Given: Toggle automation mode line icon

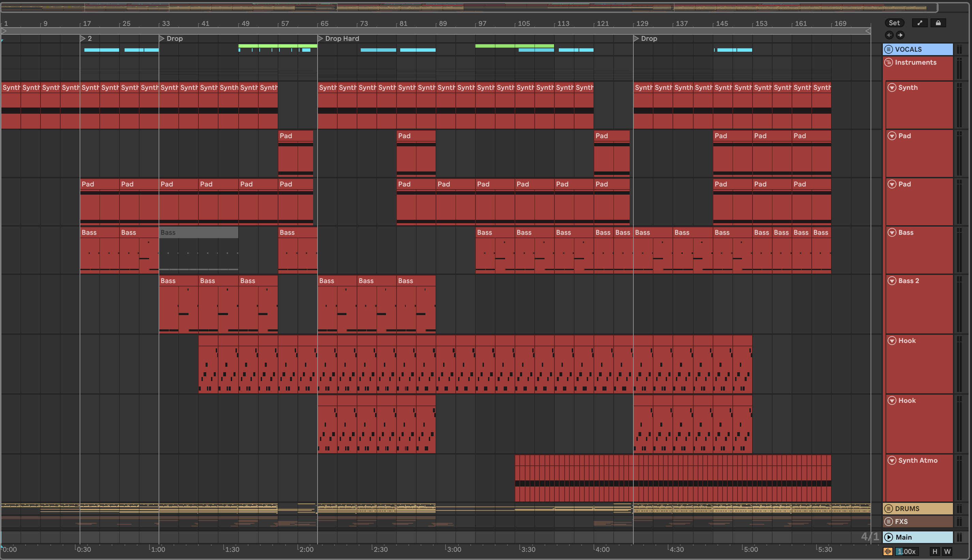Looking at the screenshot, I should coord(920,23).
